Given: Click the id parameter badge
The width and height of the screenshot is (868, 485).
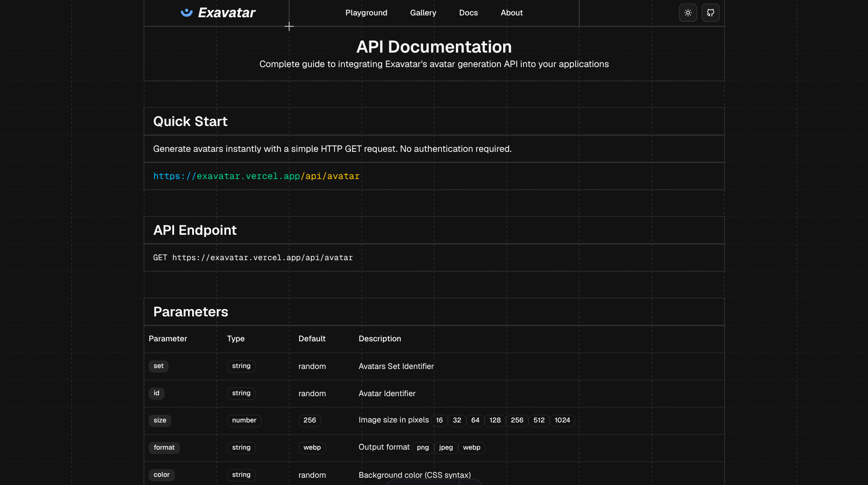Looking at the screenshot, I should click(x=156, y=393).
